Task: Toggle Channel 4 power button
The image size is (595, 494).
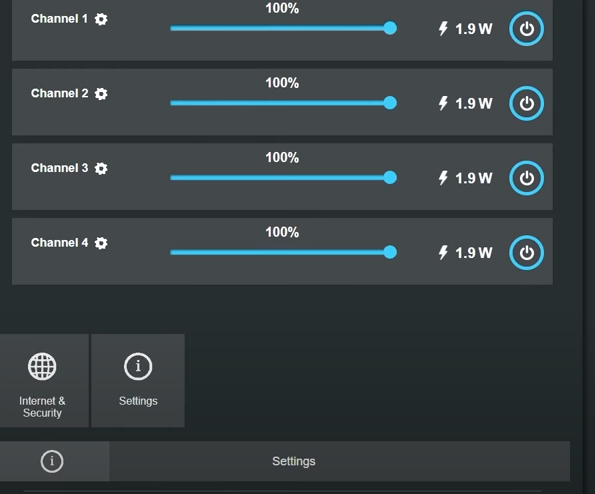Action: [526, 253]
